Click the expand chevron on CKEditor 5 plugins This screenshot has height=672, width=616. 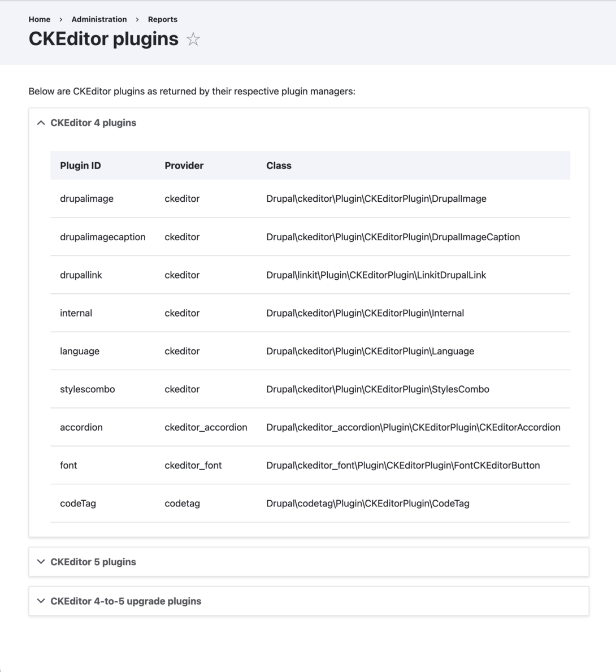click(40, 561)
